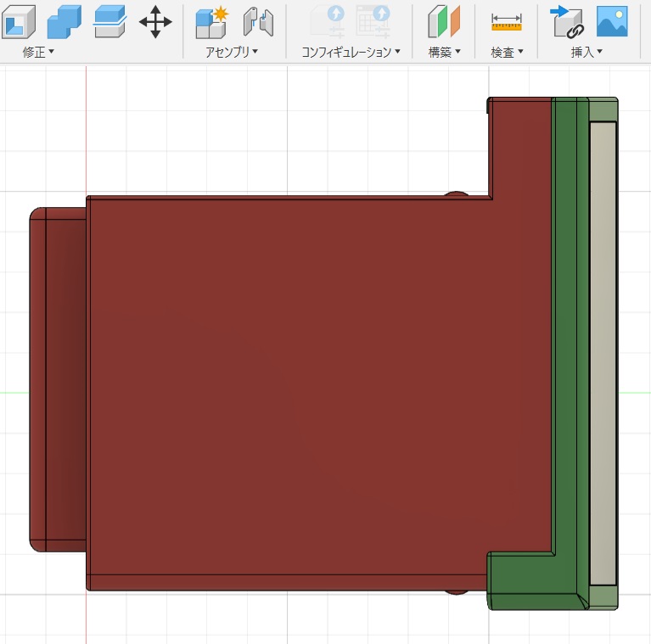Select the Offset Face tool icon

[109, 21]
